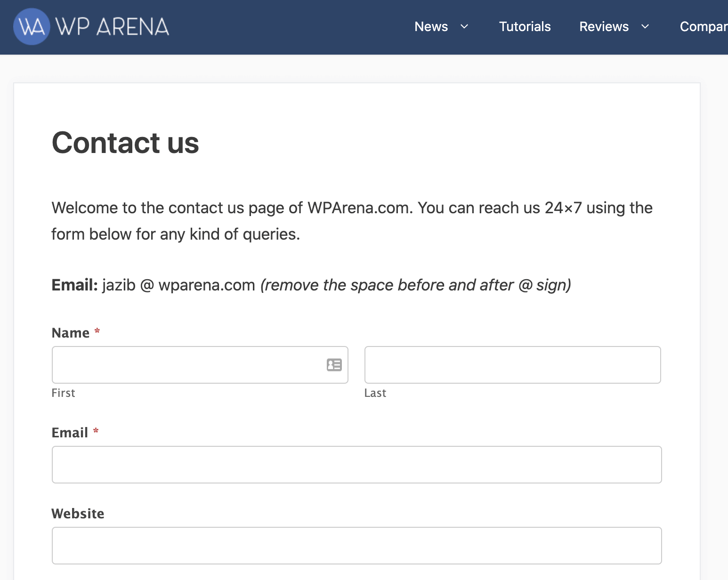Click the jazib @ wparena.com email text
Image resolution: width=728 pixels, height=580 pixels.
pyautogui.click(x=178, y=285)
